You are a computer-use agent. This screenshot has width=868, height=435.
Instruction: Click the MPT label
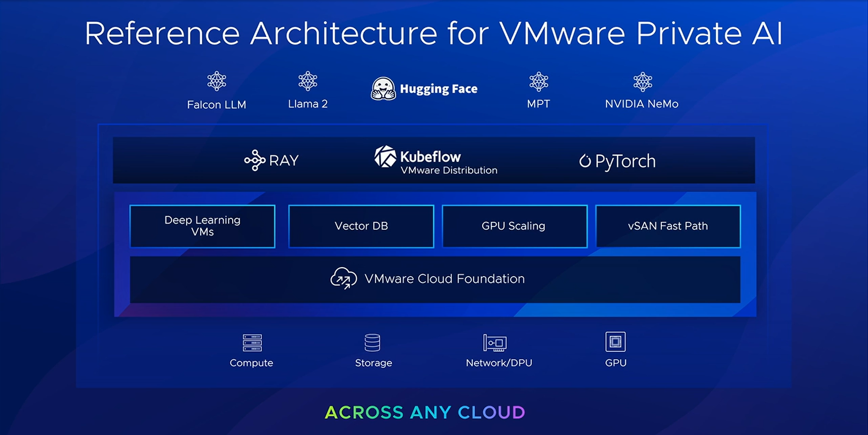click(x=538, y=104)
